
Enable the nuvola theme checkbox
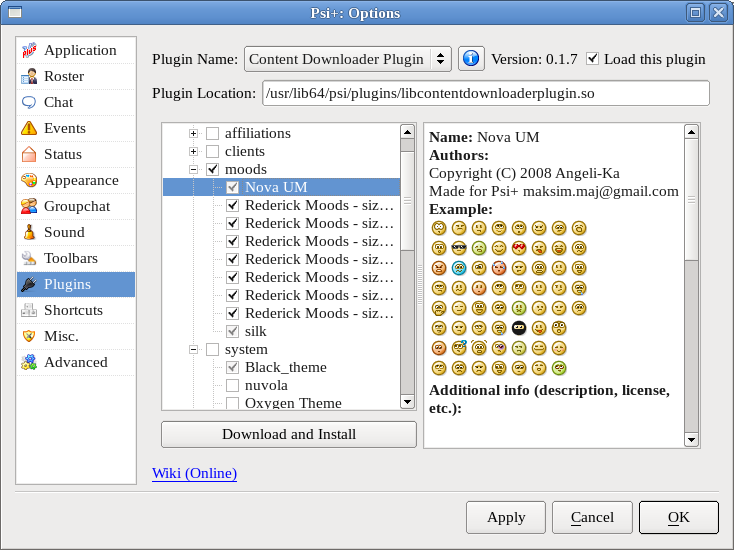tap(232, 385)
